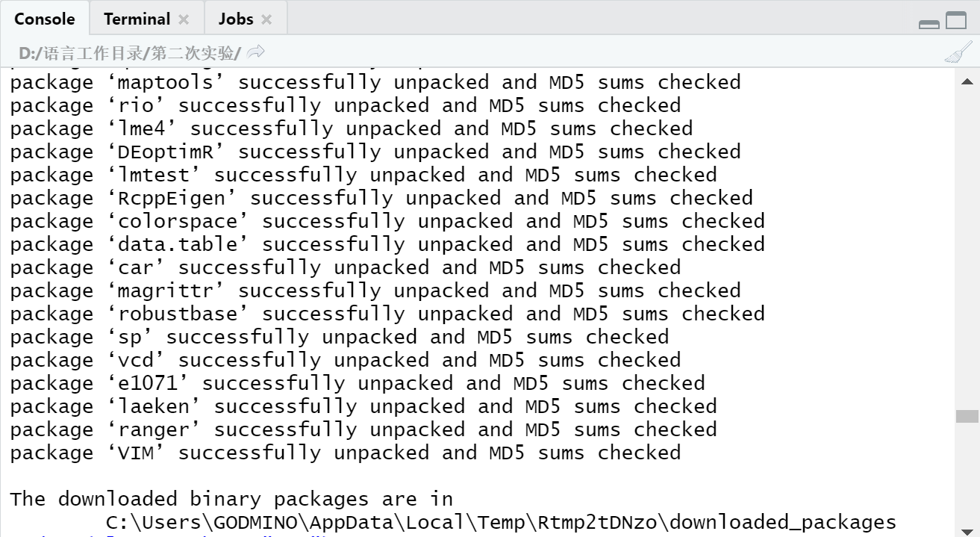This screenshot has width=980, height=537.
Task: Click the scrollbar up arrow
Action: tap(967, 81)
